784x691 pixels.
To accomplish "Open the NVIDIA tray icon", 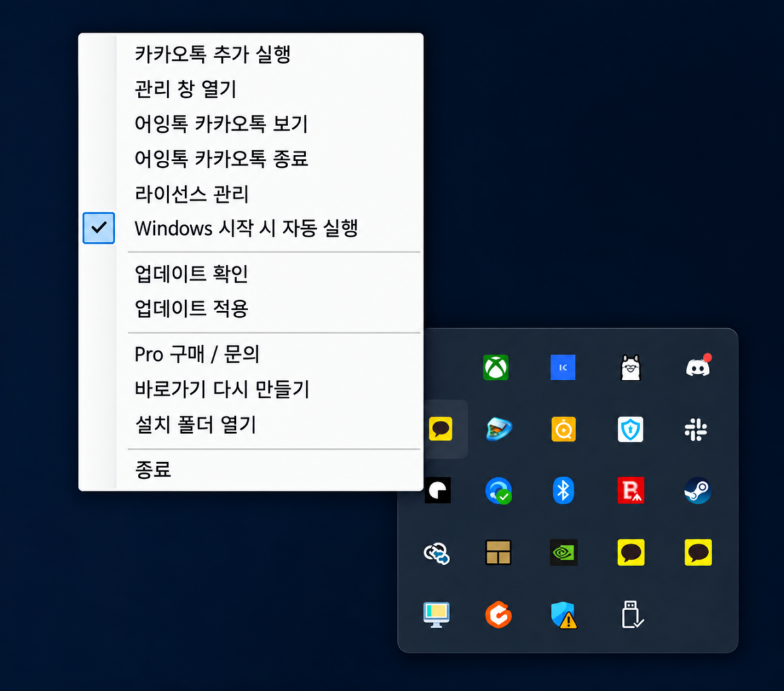I will tap(563, 552).
